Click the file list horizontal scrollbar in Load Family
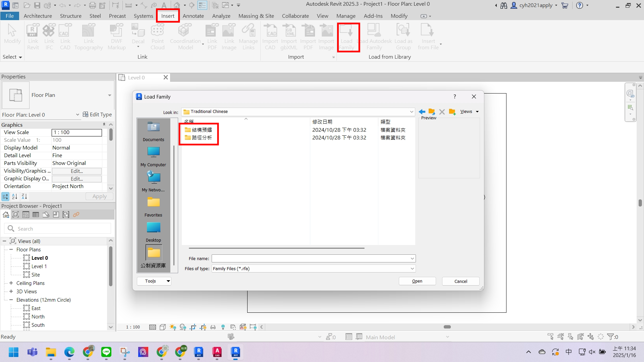The image size is (644, 362). (276, 248)
